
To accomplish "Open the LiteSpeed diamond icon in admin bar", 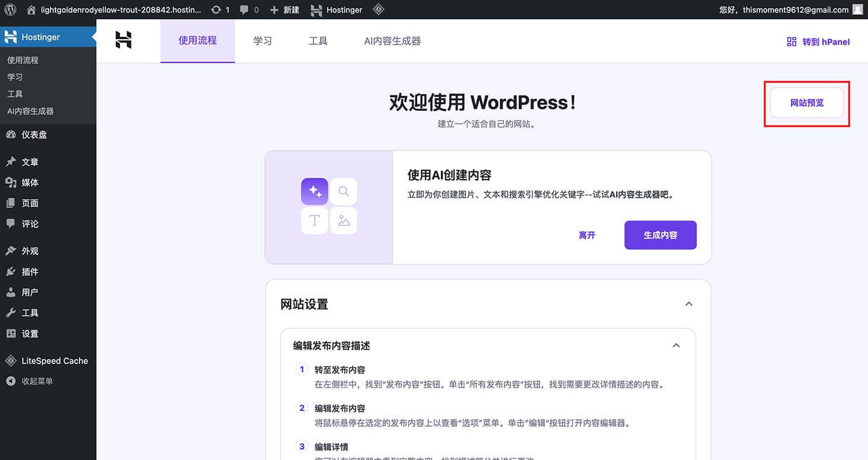I will pyautogui.click(x=378, y=10).
